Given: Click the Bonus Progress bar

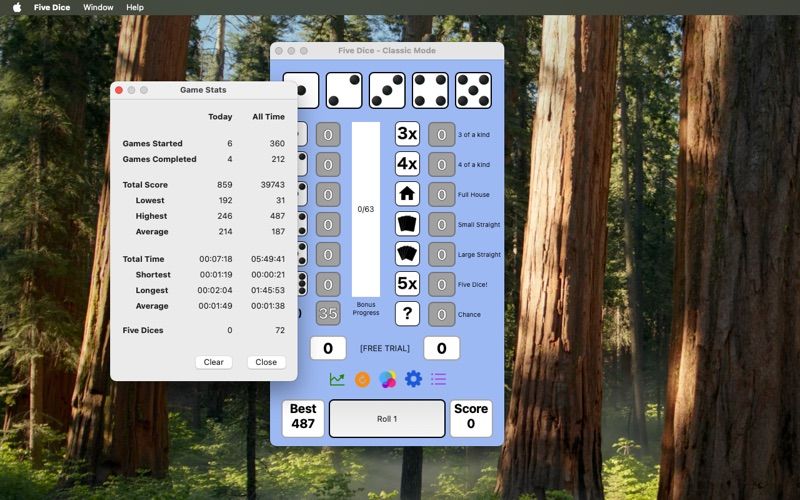Looking at the screenshot, I should [x=366, y=209].
